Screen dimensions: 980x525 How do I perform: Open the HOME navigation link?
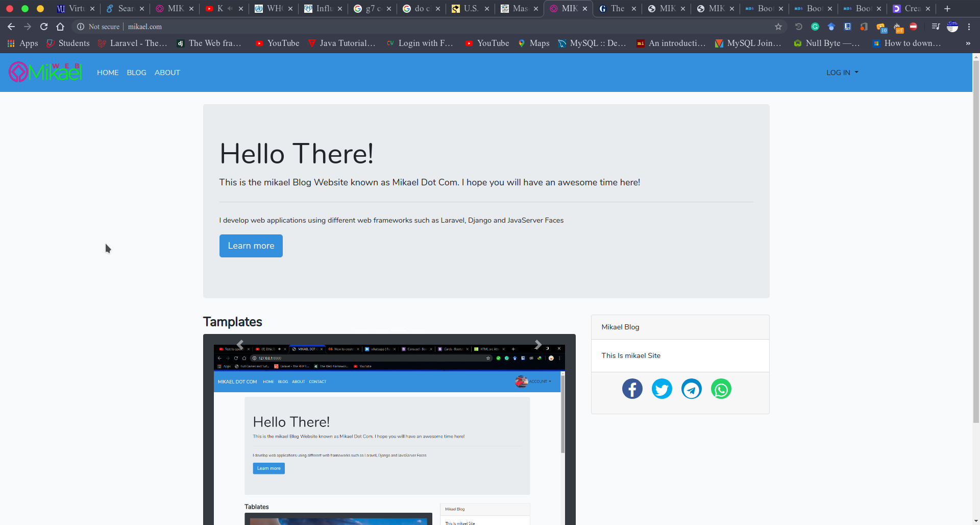(x=108, y=73)
